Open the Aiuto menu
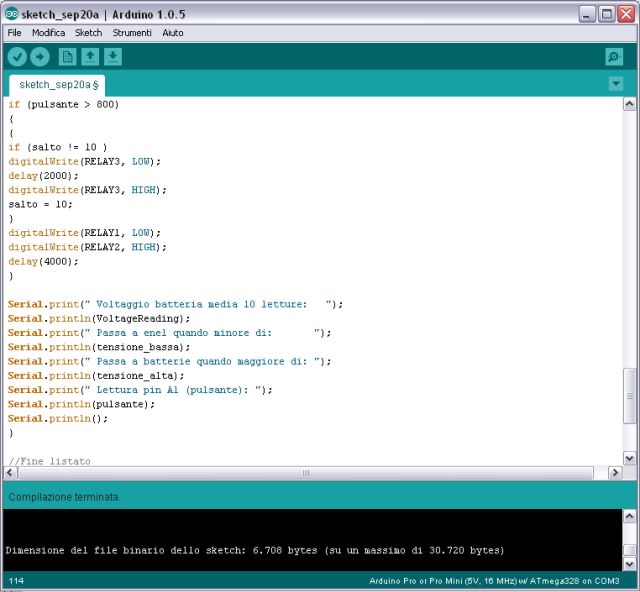The height and width of the screenshot is (592, 640). [x=173, y=33]
